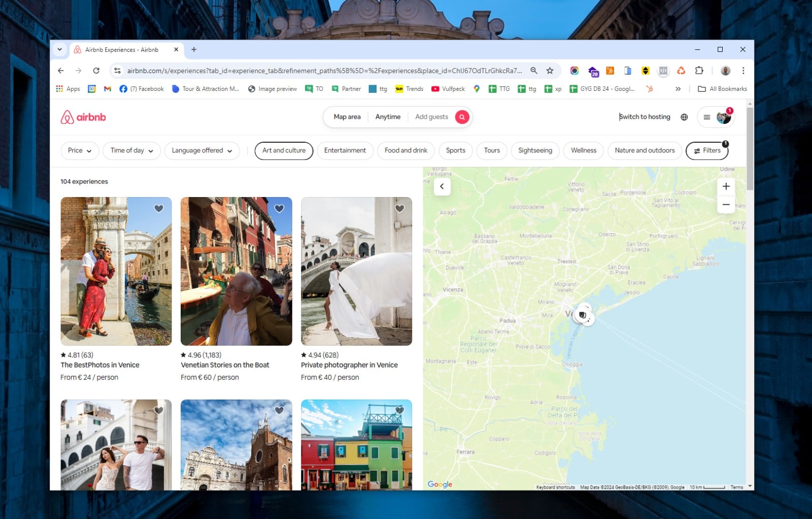Heart the Private photographer in Venice listing
Image resolution: width=812 pixels, height=519 pixels.
click(399, 209)
